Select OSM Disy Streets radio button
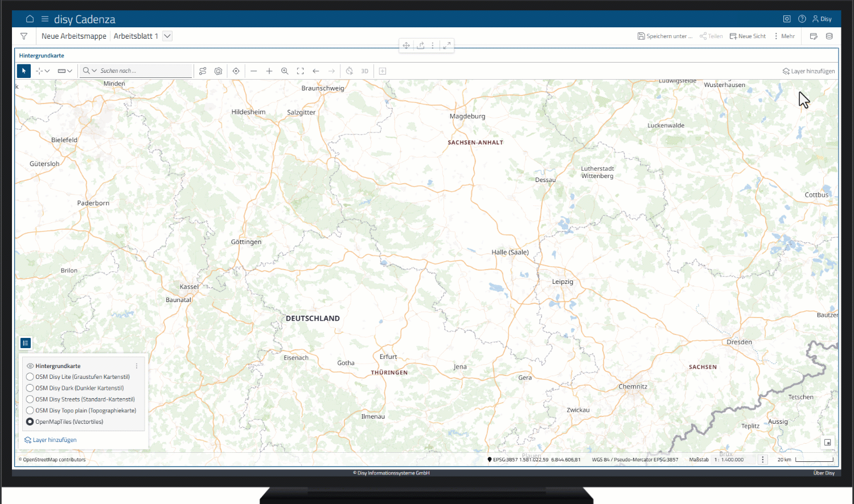 pyautogui.click(x=30, y=399)
